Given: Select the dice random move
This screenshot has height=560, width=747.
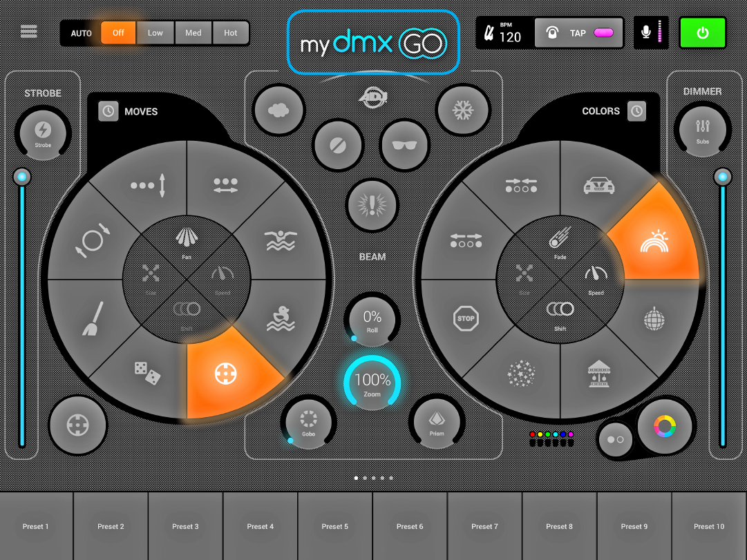Looking at the screenshot, I should pos(147,374).
